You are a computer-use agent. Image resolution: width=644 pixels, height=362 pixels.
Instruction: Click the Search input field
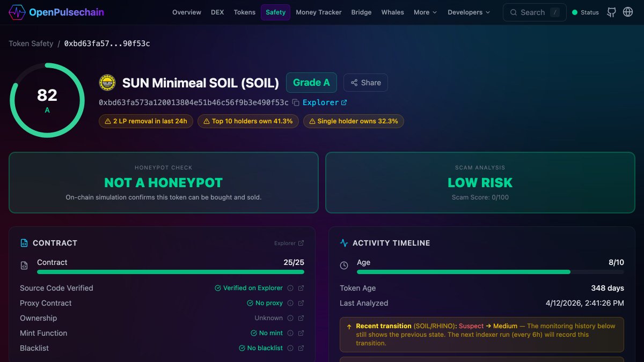tap(535, 12)
